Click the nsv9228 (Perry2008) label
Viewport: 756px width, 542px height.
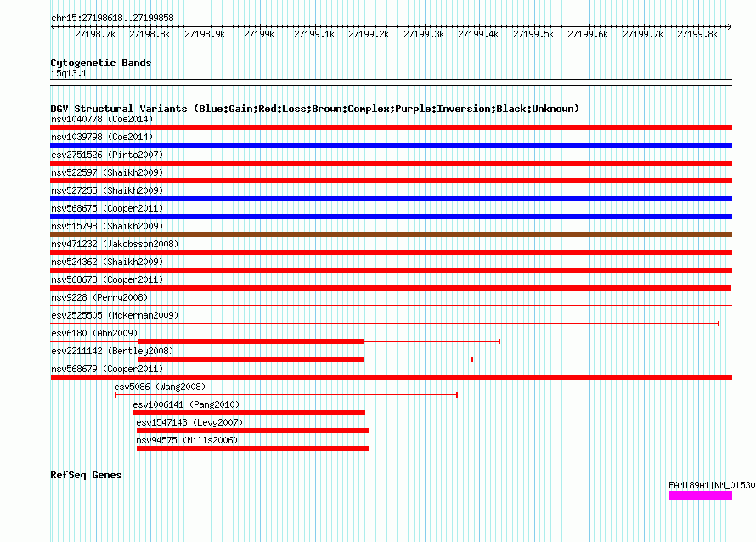click(x=99, y=297)
